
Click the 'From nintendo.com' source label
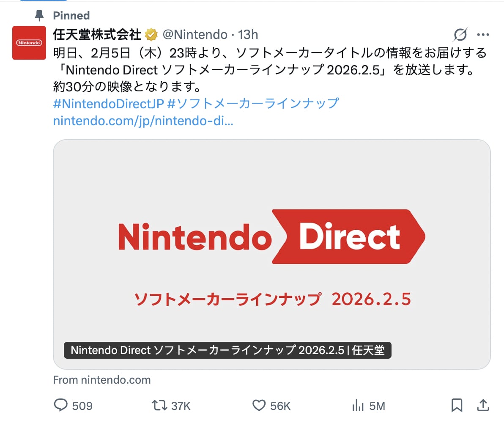pyautogui.click(x=101, y=380)
